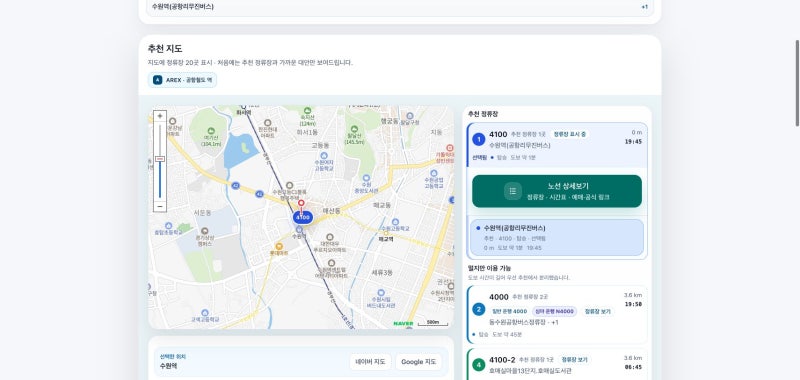Click the AREX 'A' badge icon
This screenshot has height=380, width=800.
[x=157, y=80]
